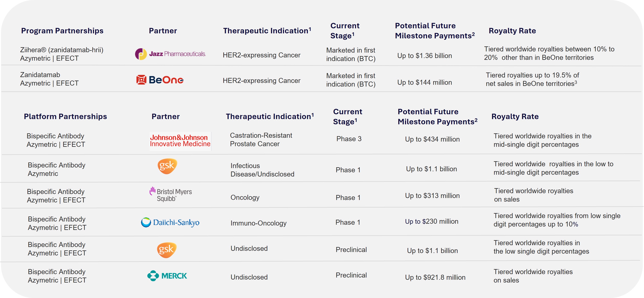The width and height of the screenshot is (644, 298).
Task: Click the 'Up to $1.36 billion' milestone value
Action: [x=424, y=56]
